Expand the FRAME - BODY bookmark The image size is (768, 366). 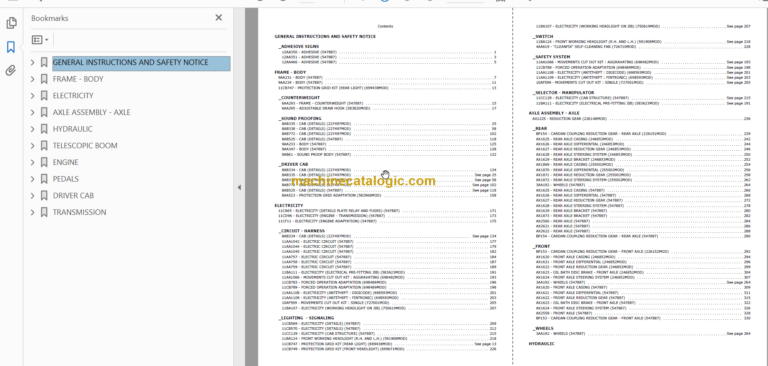(33, 79)
